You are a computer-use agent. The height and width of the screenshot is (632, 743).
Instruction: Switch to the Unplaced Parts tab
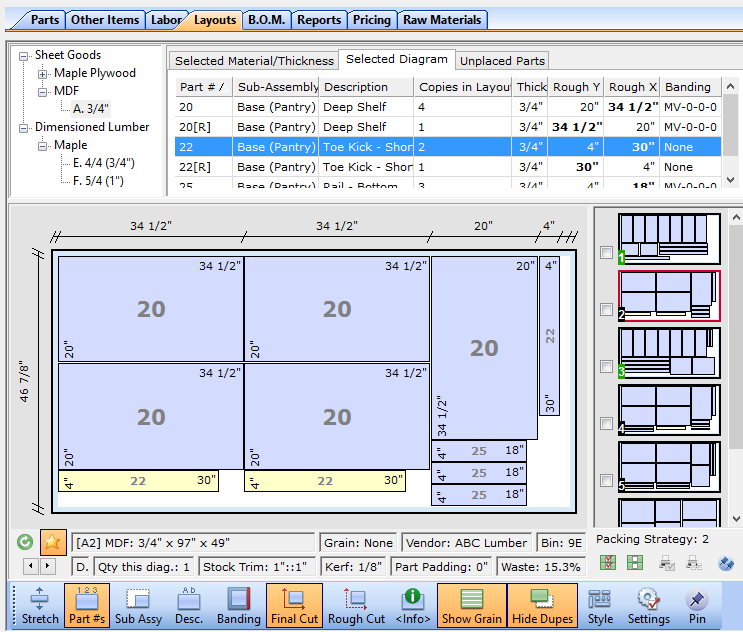502,61
